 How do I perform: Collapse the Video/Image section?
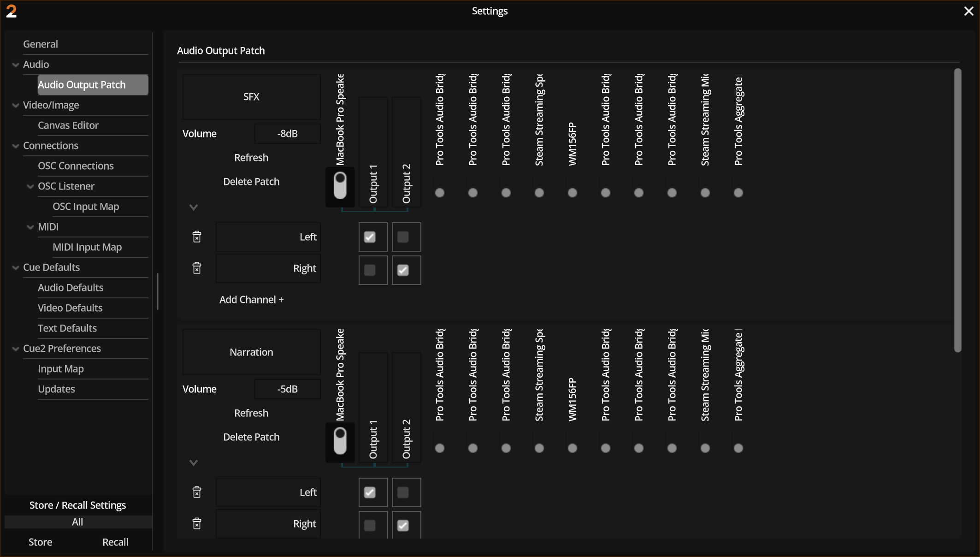(16, 106)
